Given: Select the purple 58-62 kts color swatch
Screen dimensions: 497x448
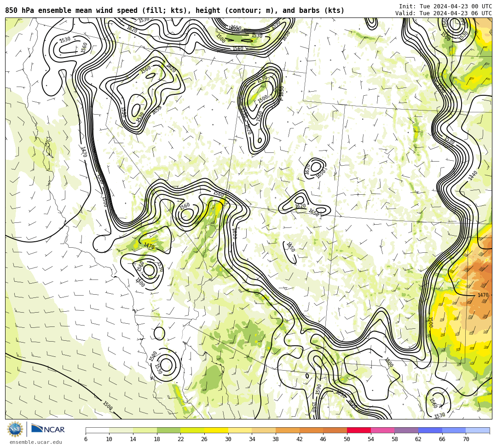Looking at the screenshot, I should (x=406, y=430).
